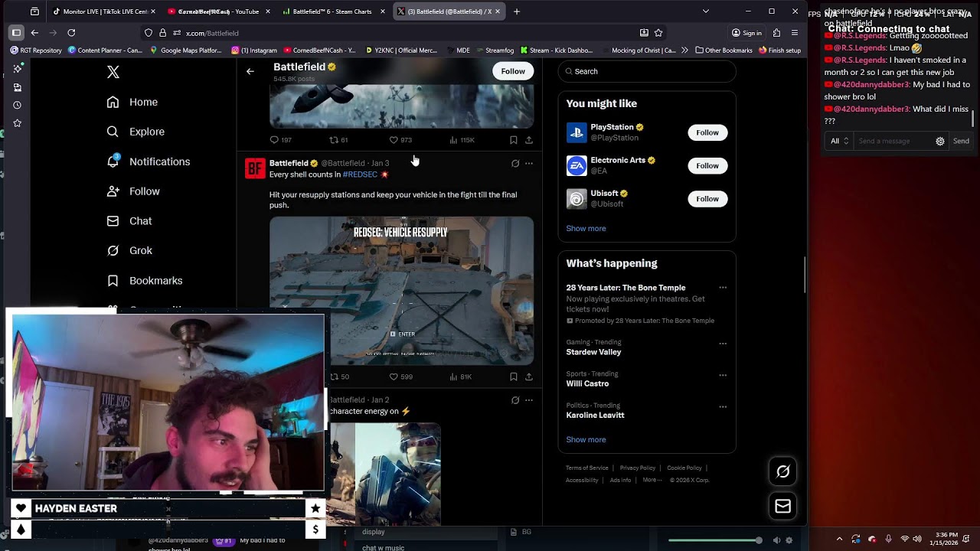Open Home in X sidebar
This screenshot has width=980, height=551.
[132, 102]
